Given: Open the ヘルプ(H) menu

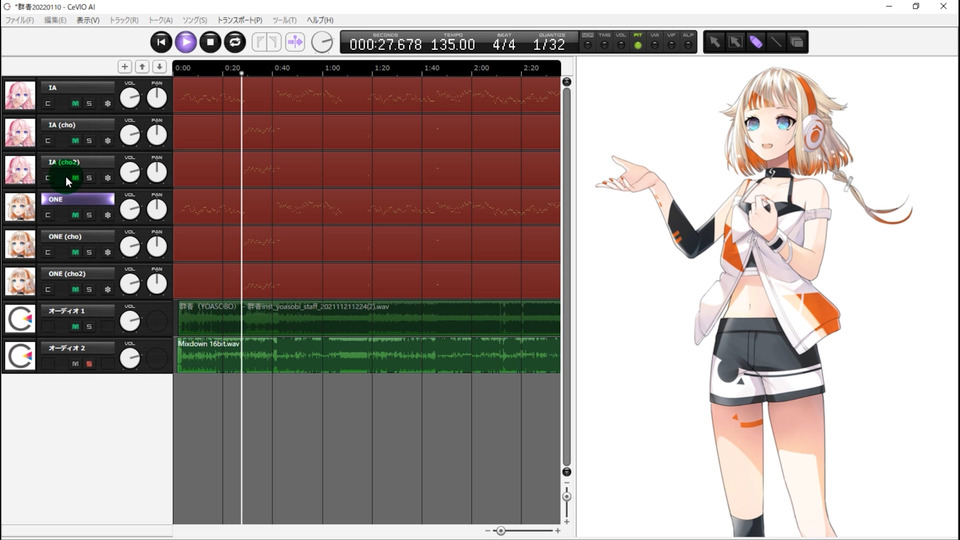Looking at the screenshot, I should [320, 20].
